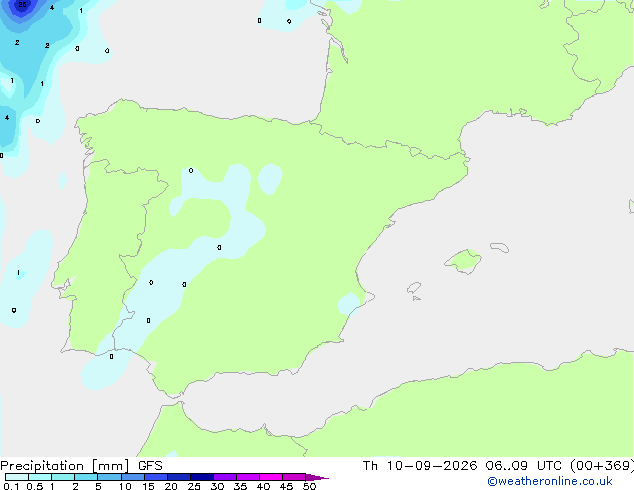Click the legend label "50"
The image size is (634, 490).
pyautogui.click(x=309, y=486)
